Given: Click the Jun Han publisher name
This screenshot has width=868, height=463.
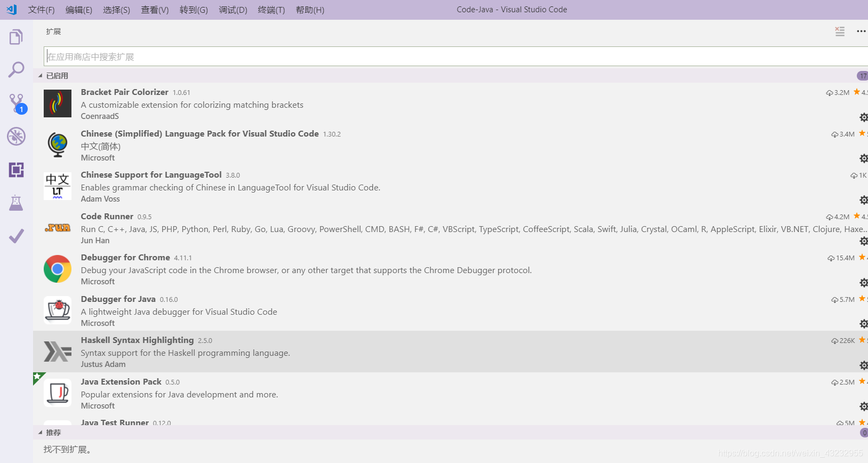Looking at the screenshot, I should pos(95,241).
